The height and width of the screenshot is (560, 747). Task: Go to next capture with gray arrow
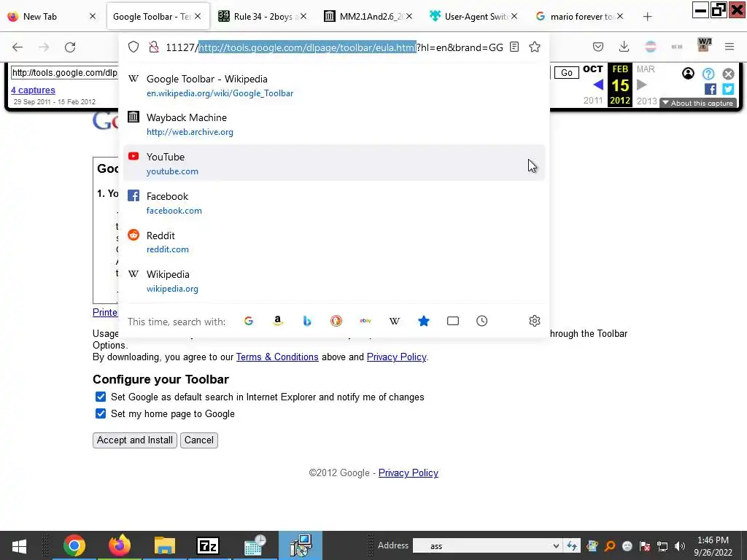pyautogui.click(x=642, y=85)
